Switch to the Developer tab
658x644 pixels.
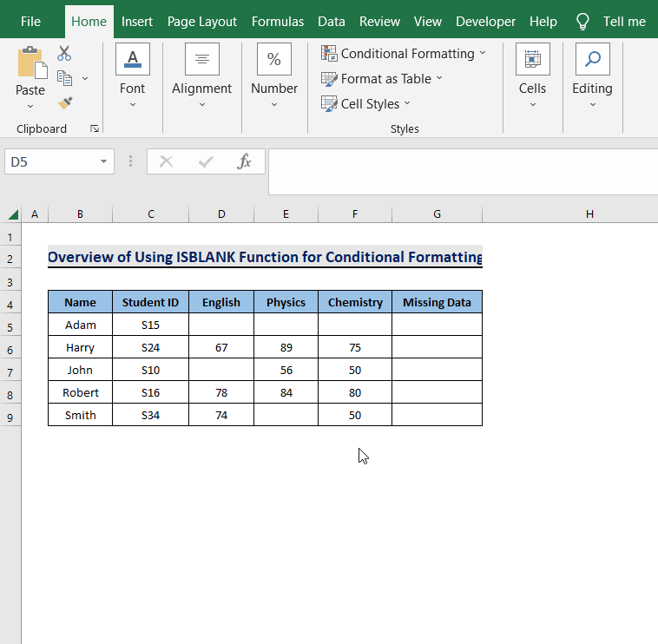point(485,22)
